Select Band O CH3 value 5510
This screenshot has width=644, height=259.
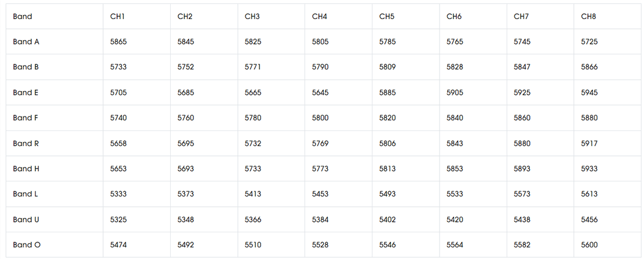pos(253,245)
